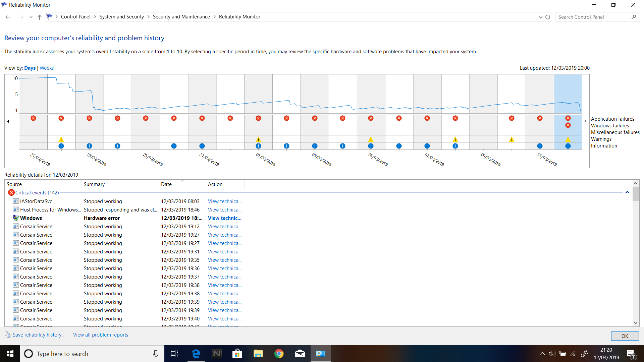Click the Windows flag icon in Hardware error row
644x362 pixels.
click(16, 218)
